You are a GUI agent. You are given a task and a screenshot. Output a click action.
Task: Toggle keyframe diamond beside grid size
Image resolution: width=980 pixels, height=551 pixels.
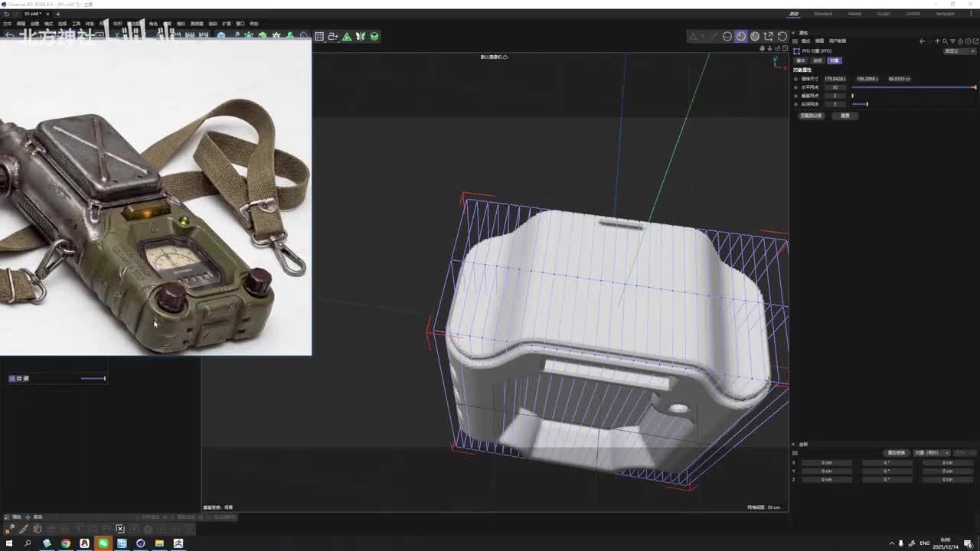(x=795, y=79)
